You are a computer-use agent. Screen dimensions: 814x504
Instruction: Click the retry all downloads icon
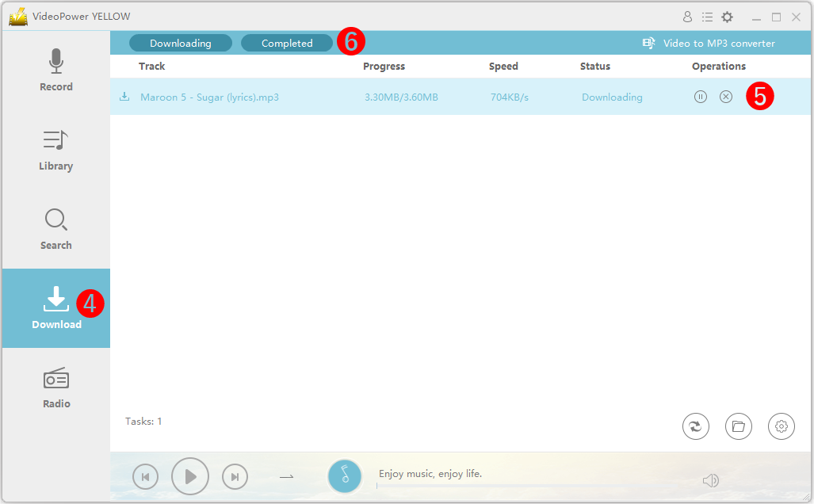point(696,426)
